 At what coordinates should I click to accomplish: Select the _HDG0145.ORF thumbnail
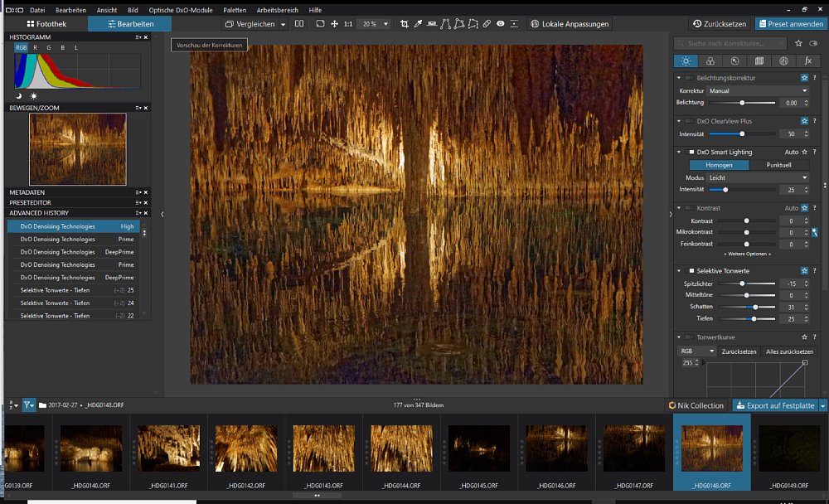(478, 448)
